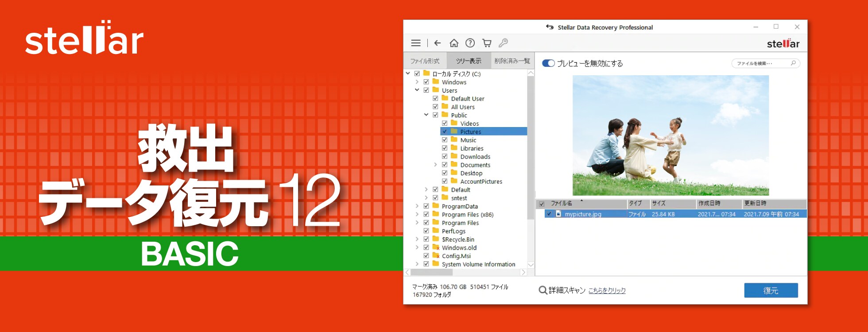Click the Desktop folder icon
Screen dimensions: 868x332
(x=454, y=173)
